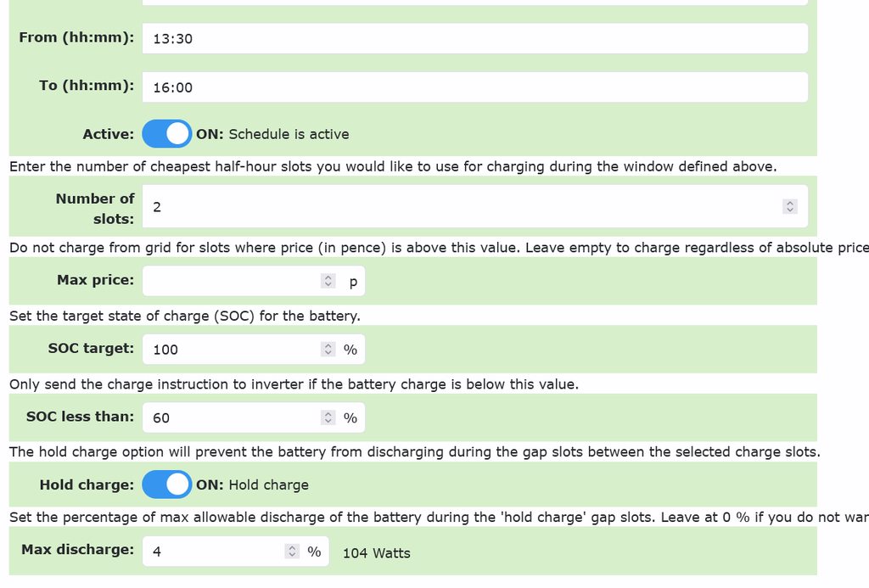Raise SOC target with up arrow
This screenshot has height=588, width=869.
(328, 345)
